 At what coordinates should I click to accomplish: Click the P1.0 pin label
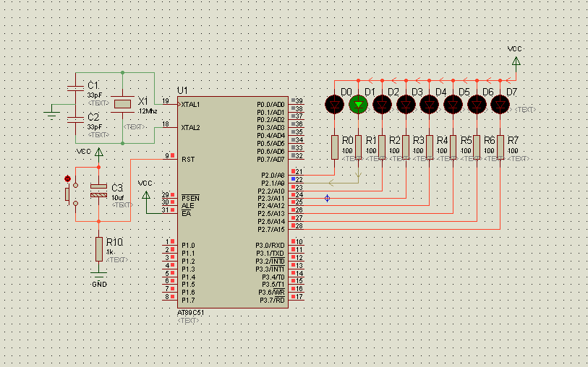[188, 246]
